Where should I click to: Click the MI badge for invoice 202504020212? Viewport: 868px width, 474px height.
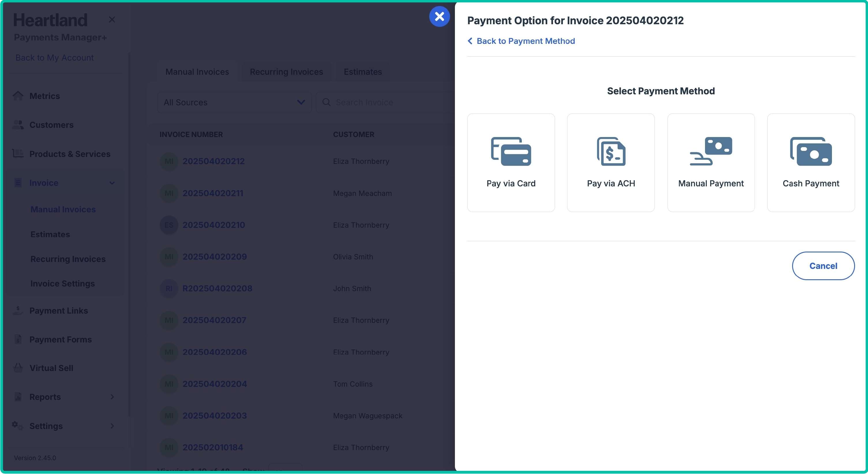[x=169, y=161]
